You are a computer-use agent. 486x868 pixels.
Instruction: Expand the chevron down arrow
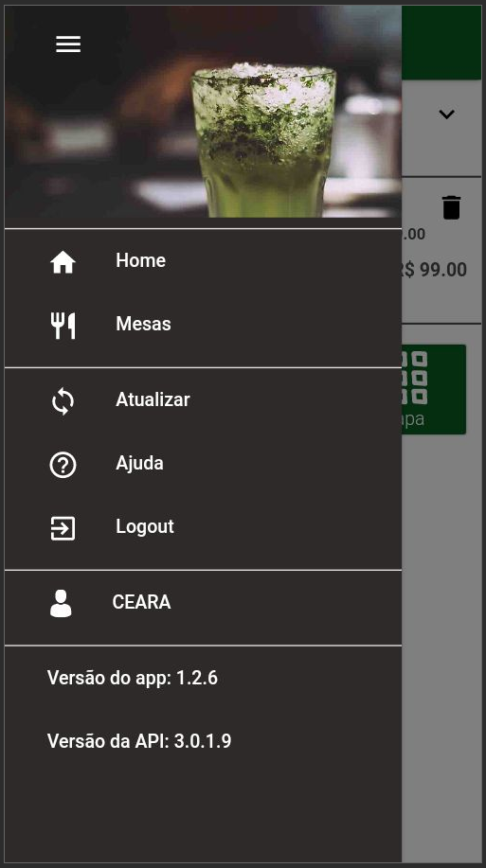(446, 114)
